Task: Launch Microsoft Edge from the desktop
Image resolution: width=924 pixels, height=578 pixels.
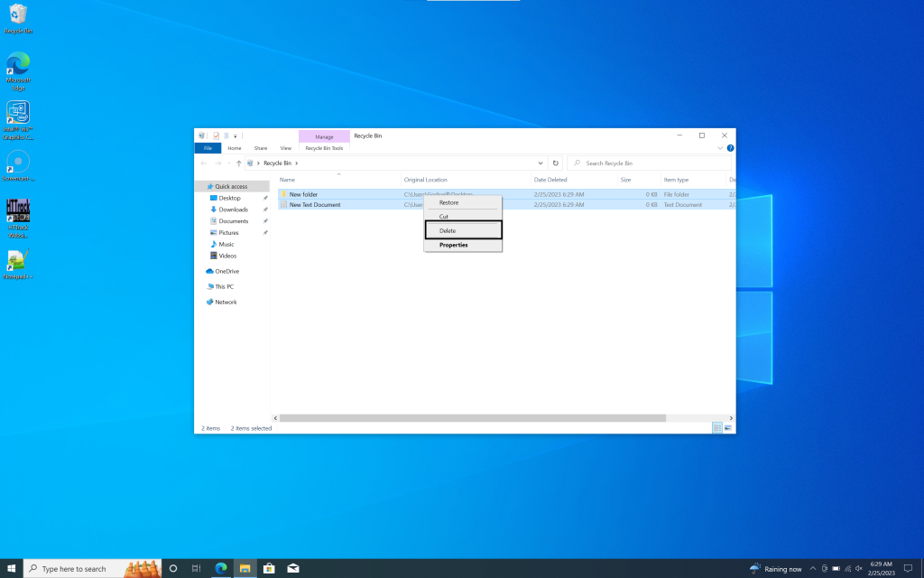Action: pos(18,70)
